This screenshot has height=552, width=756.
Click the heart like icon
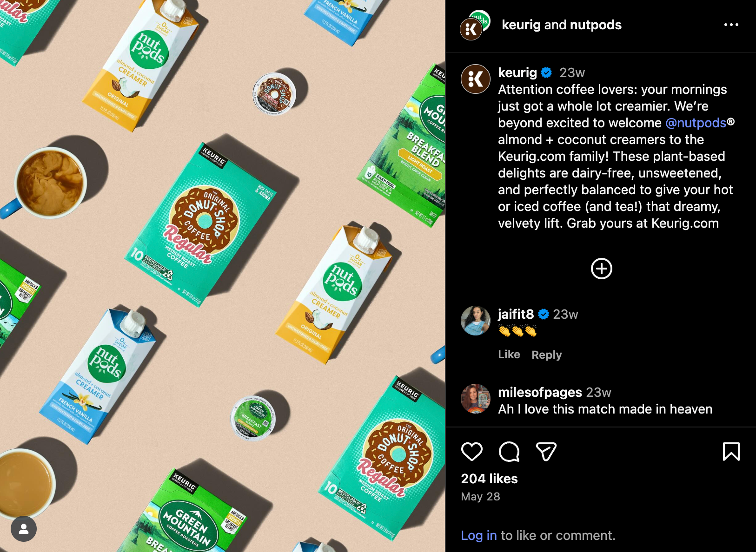point(471,452)
